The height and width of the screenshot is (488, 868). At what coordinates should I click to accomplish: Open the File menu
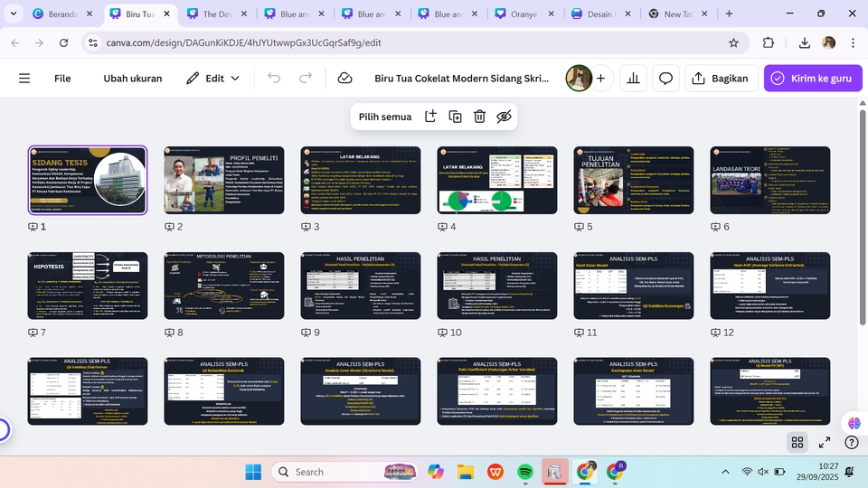pos(62,79)
